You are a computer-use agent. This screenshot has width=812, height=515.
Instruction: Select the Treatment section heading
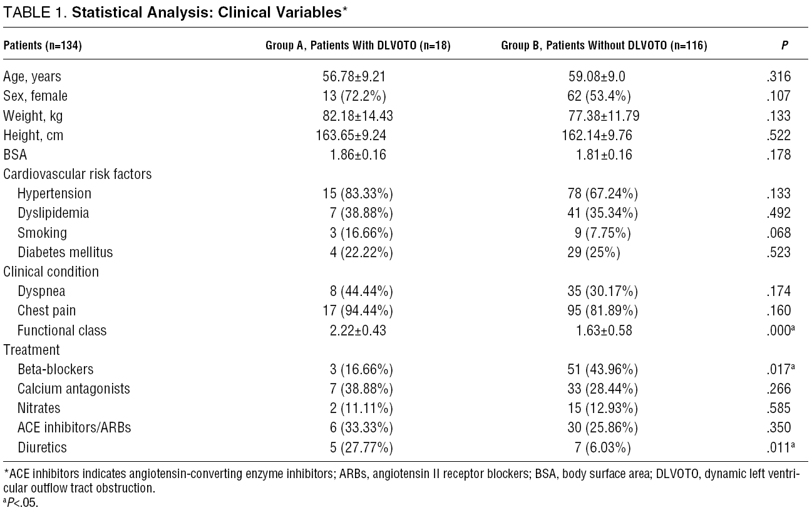pos(31,350)
